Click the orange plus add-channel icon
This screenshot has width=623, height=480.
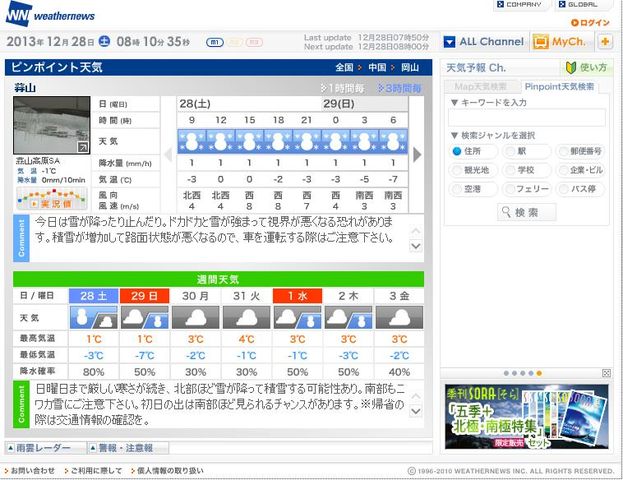(605, 42)
